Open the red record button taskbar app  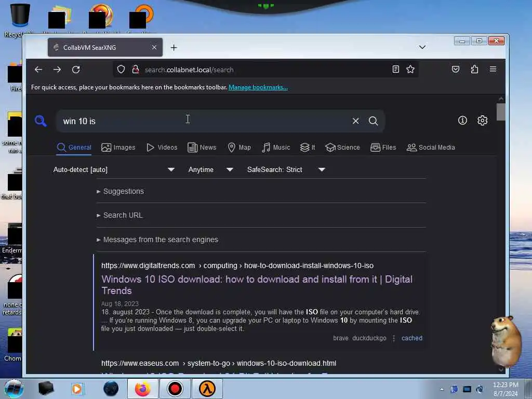coord(175,389)
